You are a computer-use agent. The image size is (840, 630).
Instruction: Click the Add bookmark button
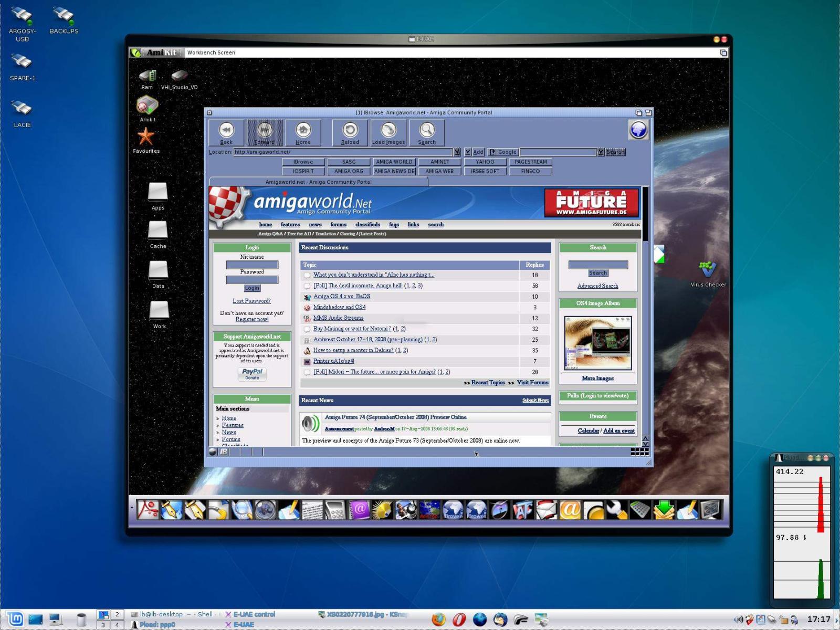click(x=478, y=152)
